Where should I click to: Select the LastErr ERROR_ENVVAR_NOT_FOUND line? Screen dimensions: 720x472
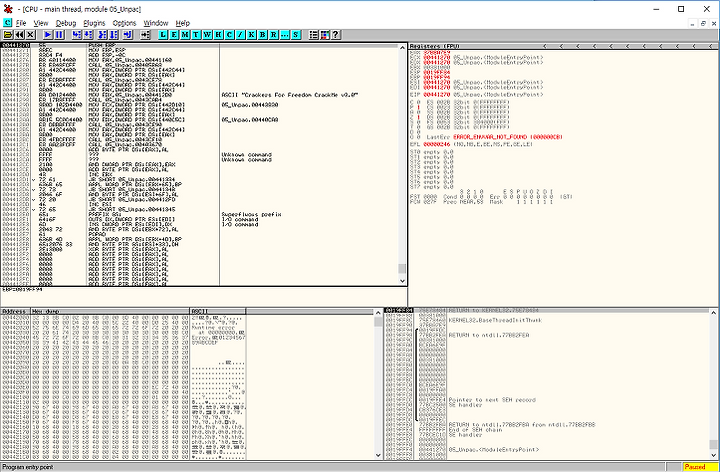[x=495, y=137]
